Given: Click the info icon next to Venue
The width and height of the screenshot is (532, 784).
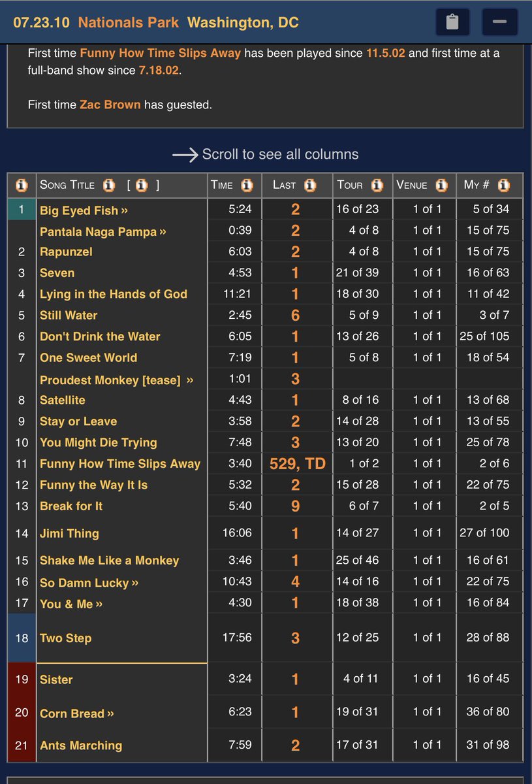Looking at the screenshot, I should [442, 186].
